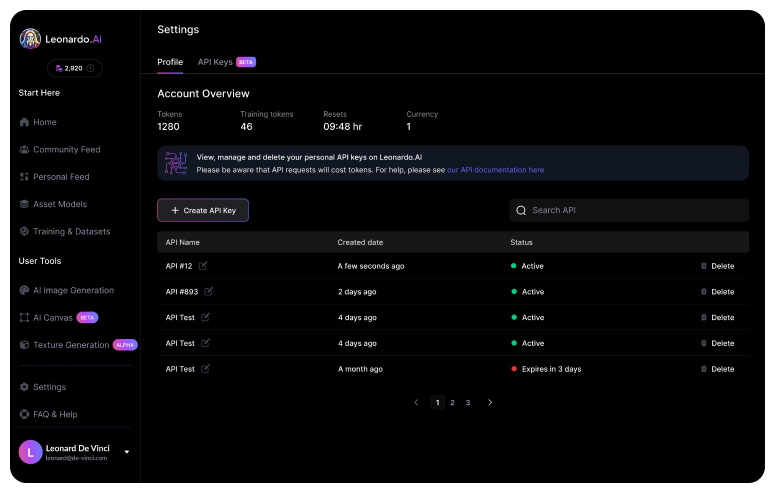The image size is (775, 493).
Task: Select the Asset Models layers icon
Action: point(24,204)
